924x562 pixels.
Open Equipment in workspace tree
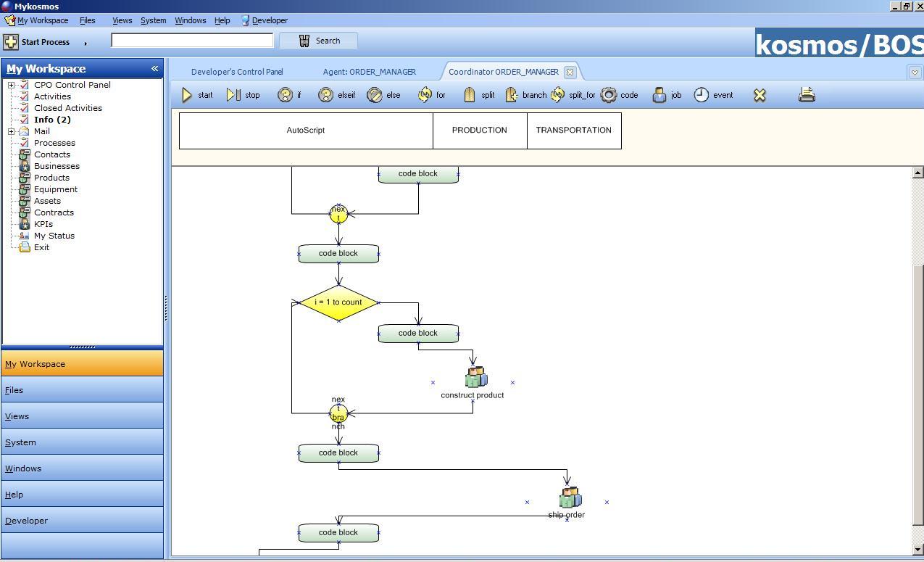(x=56, y=189)
